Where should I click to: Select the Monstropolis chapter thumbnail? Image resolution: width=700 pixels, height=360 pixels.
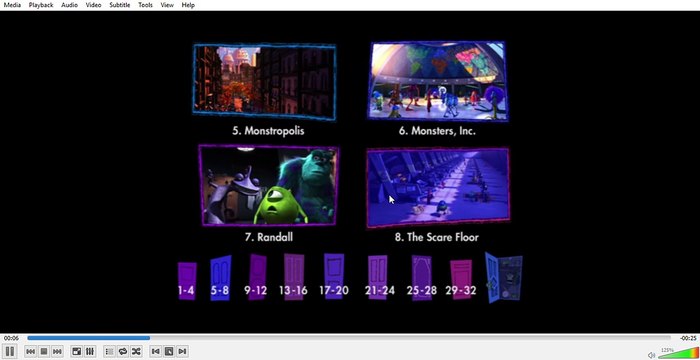264,81
